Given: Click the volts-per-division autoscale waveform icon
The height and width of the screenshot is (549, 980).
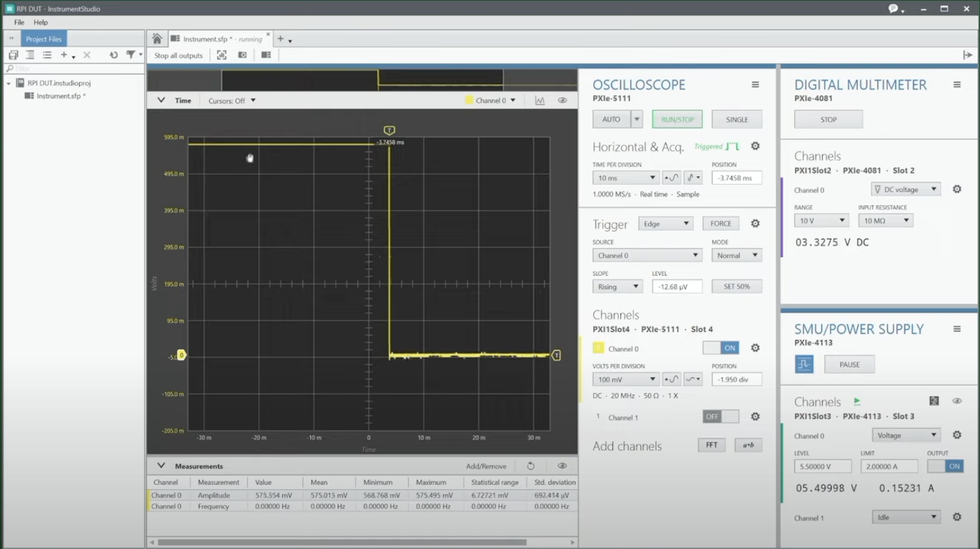Looking at the screenshot, I should click(672, 379).
